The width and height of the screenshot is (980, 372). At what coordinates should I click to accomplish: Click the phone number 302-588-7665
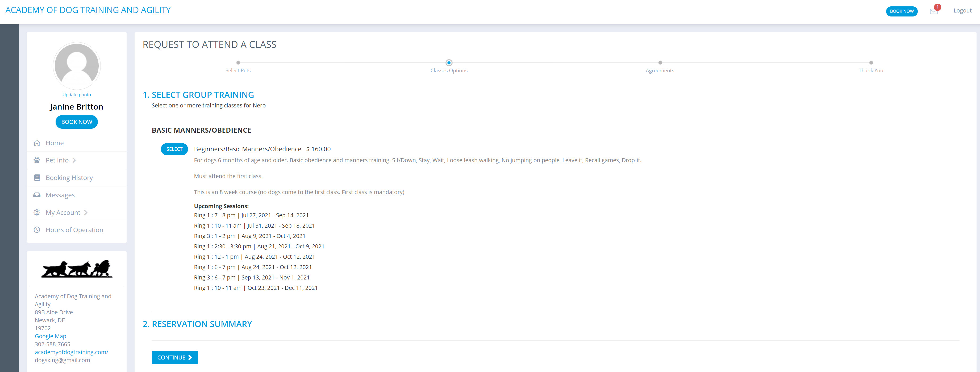click(52, 344)
